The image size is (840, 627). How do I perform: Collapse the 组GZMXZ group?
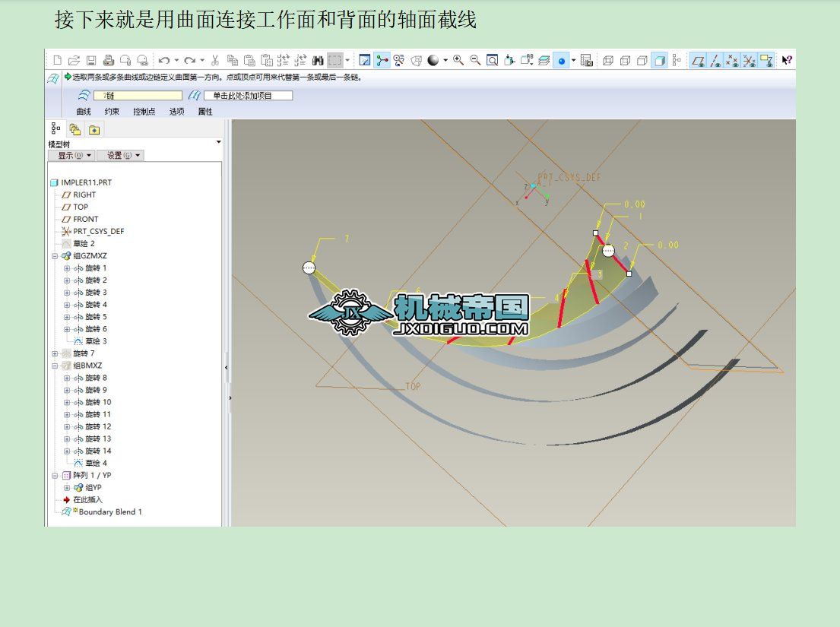point(55,256)
